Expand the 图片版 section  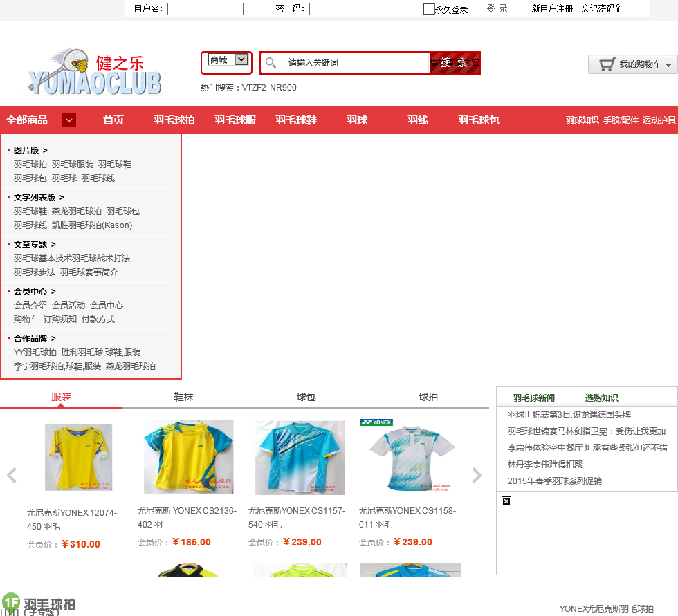tap(30, 150)
